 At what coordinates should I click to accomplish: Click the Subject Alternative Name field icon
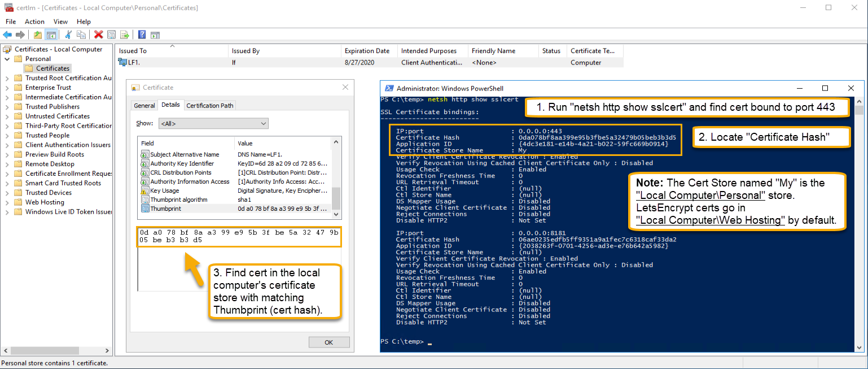coord(145,154)
